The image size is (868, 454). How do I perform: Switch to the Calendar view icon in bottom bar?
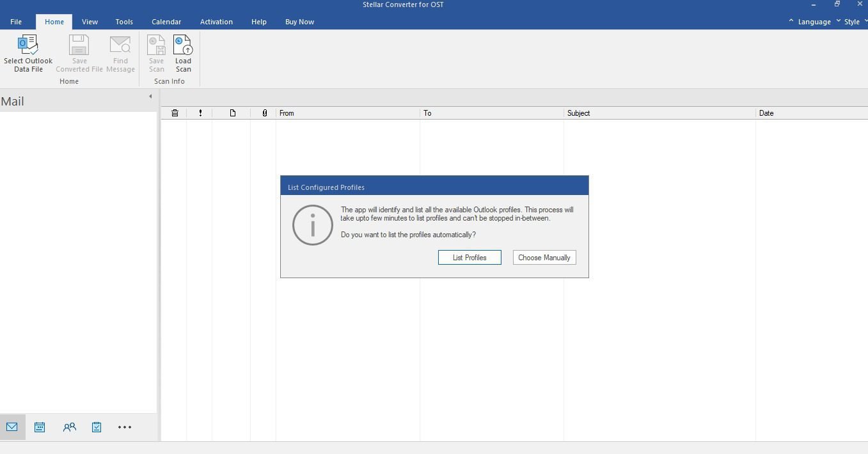(40, 427)
